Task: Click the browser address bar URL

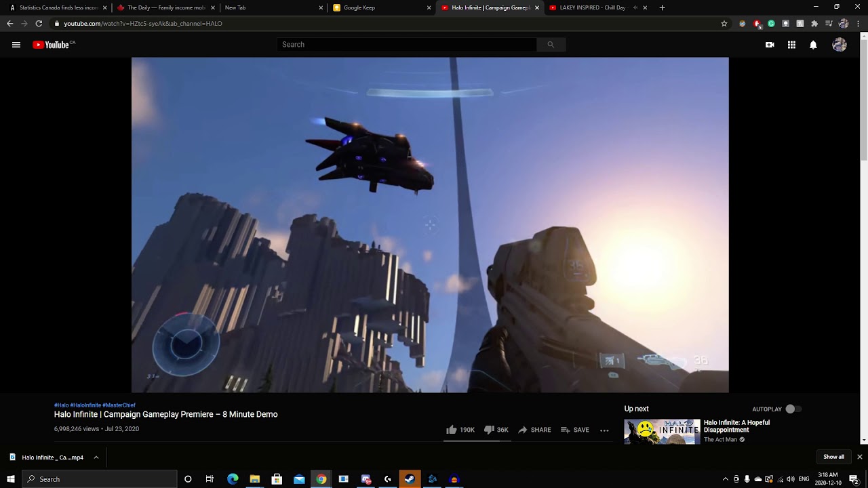Action: [x=143, y=23]
